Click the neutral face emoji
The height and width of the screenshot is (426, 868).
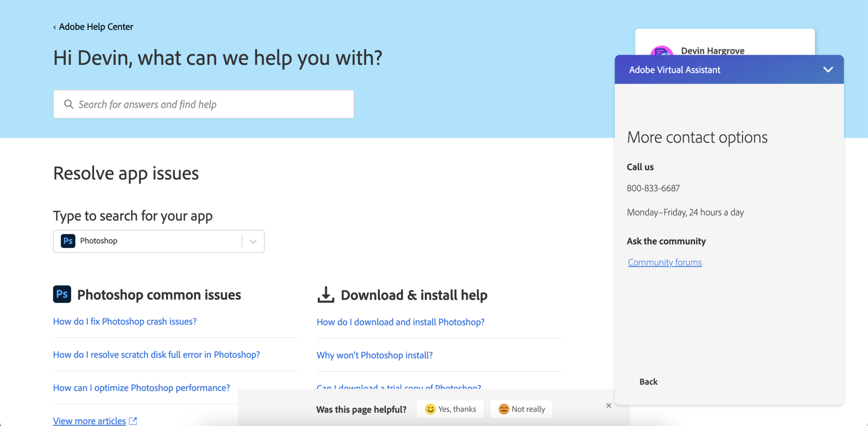pyautogui.click(x=504, y=409)
